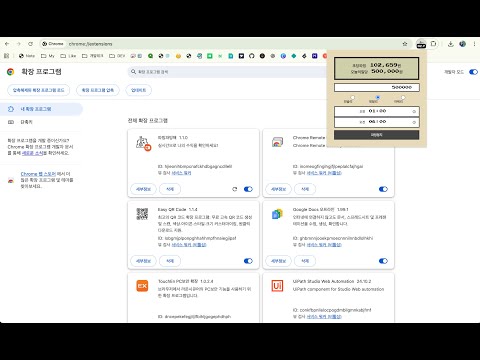Click load unpacked extension button
The height and width of the screenshot is (360, 480).
click(39, 90)
